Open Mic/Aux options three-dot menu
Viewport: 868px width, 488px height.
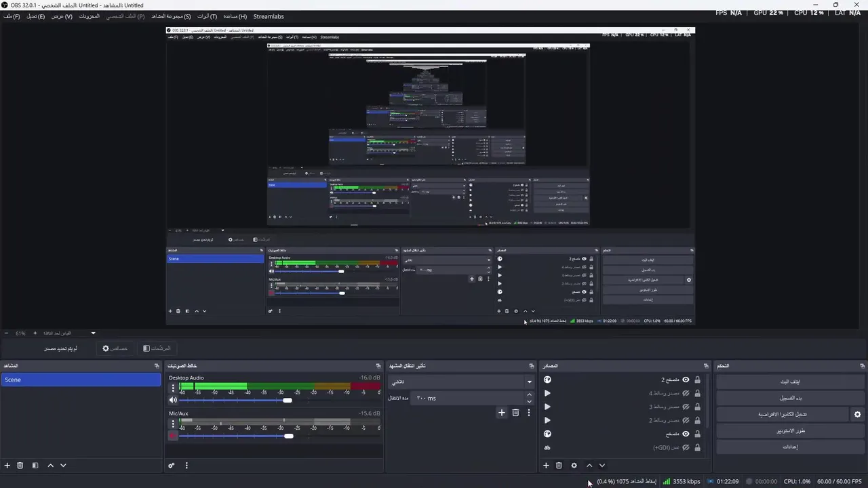tap(173, 424)
